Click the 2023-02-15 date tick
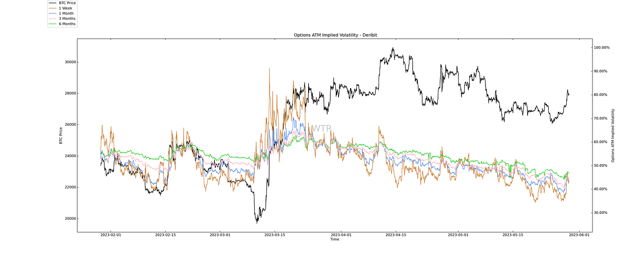Viewport: 644px width, 258px height. pos(165,235)
